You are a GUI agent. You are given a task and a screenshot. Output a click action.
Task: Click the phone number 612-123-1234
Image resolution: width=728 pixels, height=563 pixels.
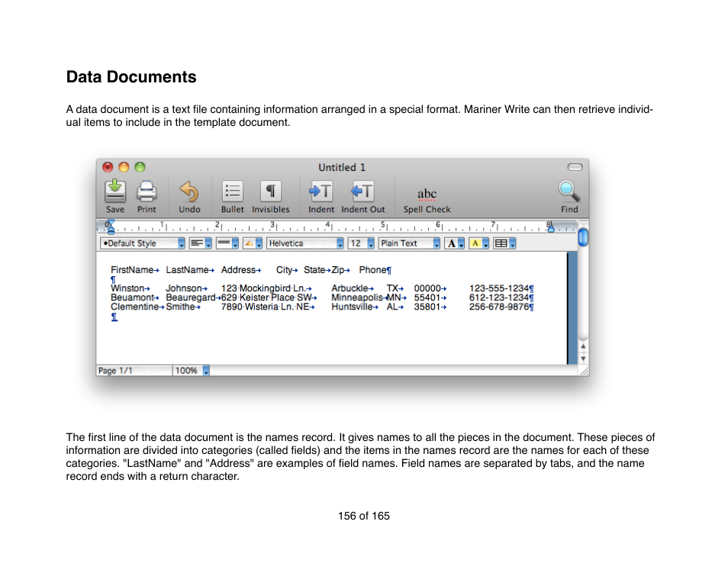(499, 298)
